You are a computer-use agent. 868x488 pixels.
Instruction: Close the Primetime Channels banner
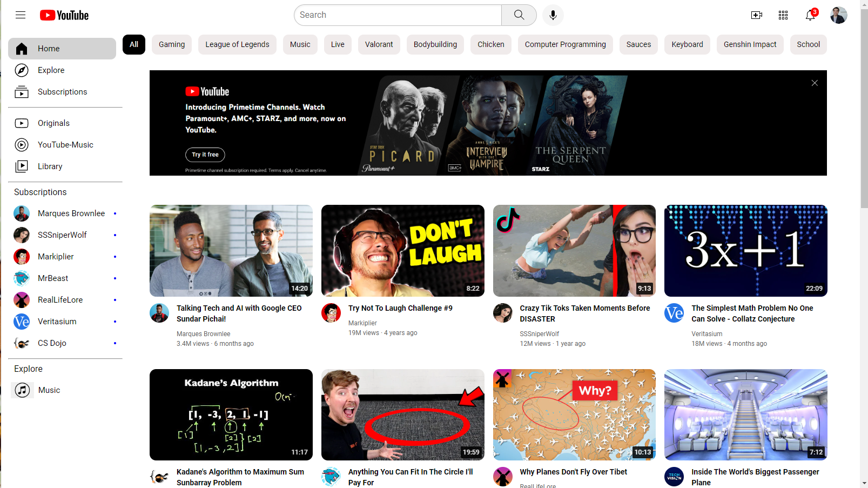[x=815, y=83]
